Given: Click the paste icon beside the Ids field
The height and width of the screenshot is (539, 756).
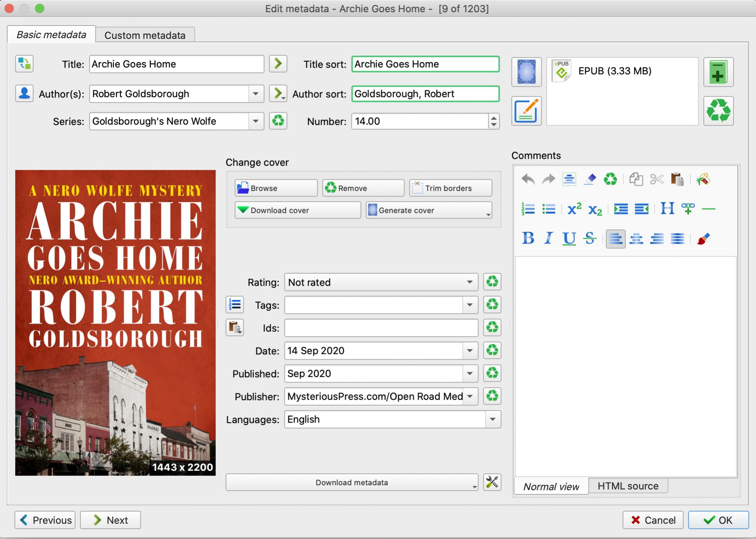Looking at the screenshot, I should point(235,327).
